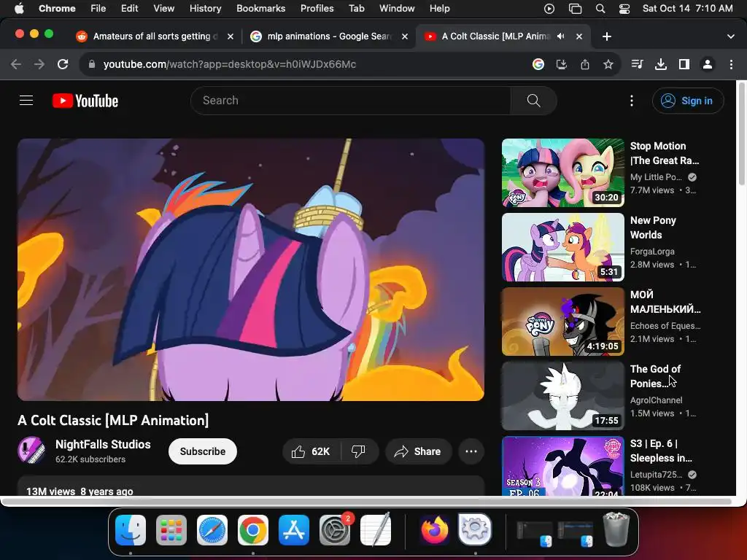Reload the YouTube page
The image size is (747, 560).
tap(63, 64)
